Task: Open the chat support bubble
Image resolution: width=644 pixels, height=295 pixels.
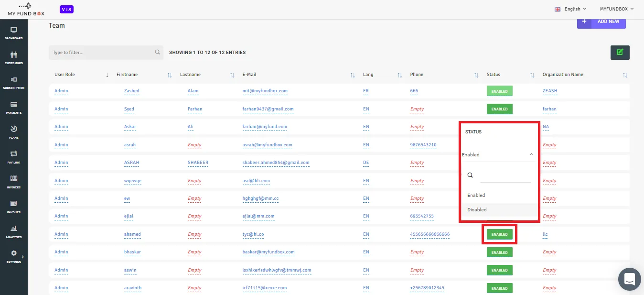Action: coord(629,279)
